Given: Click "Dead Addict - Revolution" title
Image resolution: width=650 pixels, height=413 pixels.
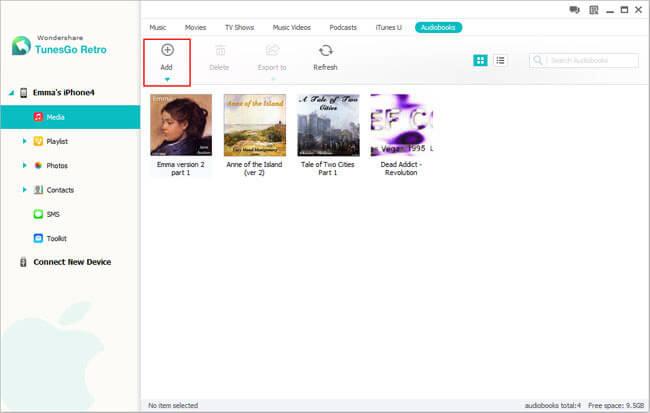Looking at the screenshot, I should (401, 168).
